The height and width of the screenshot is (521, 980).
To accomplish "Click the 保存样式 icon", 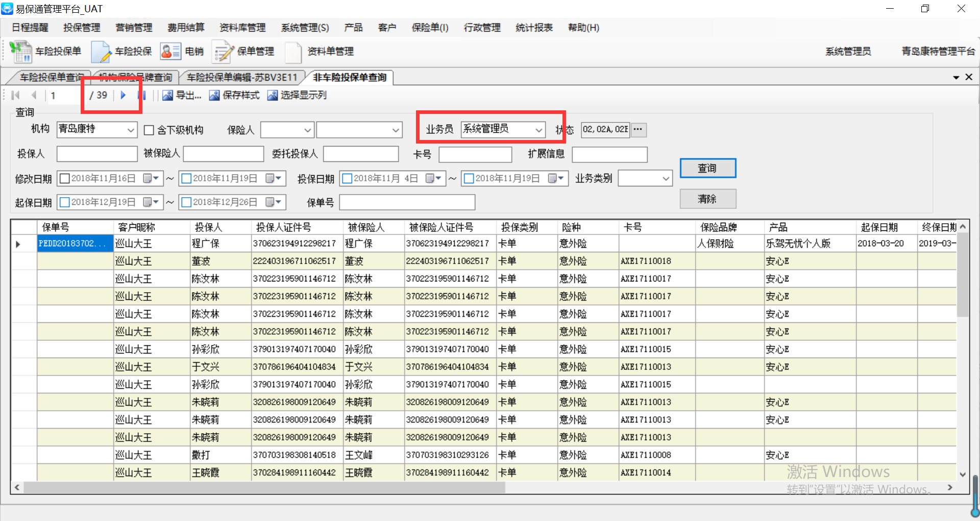I will (214, 96).
